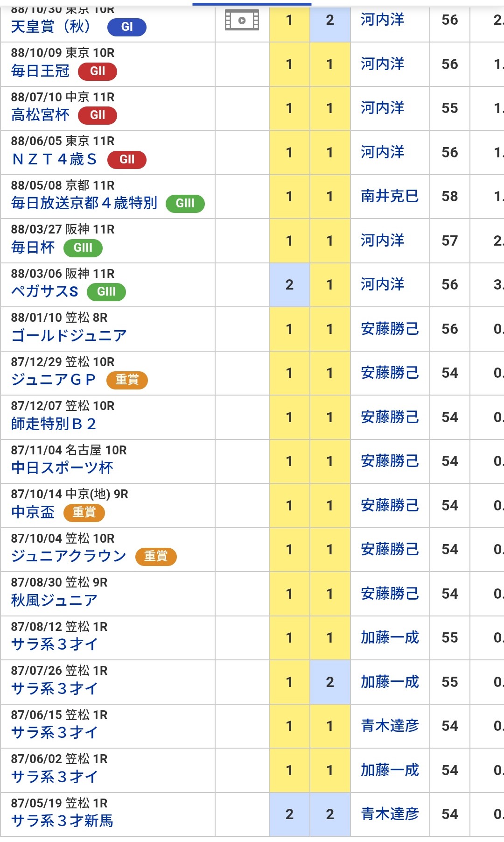Open the 中日スポーツ杯 race result
Screen dimensions: 504x842
pos(62,467)
